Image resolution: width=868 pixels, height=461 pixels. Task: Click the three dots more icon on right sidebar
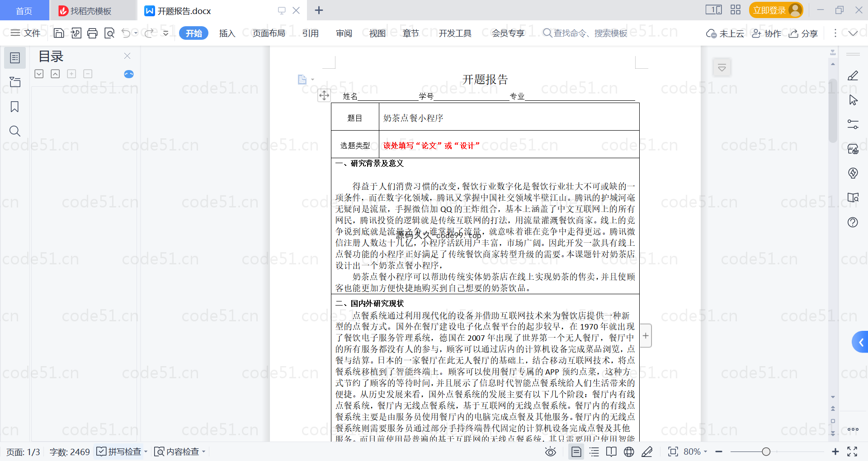pyautogui.click(x=853, y=429)
